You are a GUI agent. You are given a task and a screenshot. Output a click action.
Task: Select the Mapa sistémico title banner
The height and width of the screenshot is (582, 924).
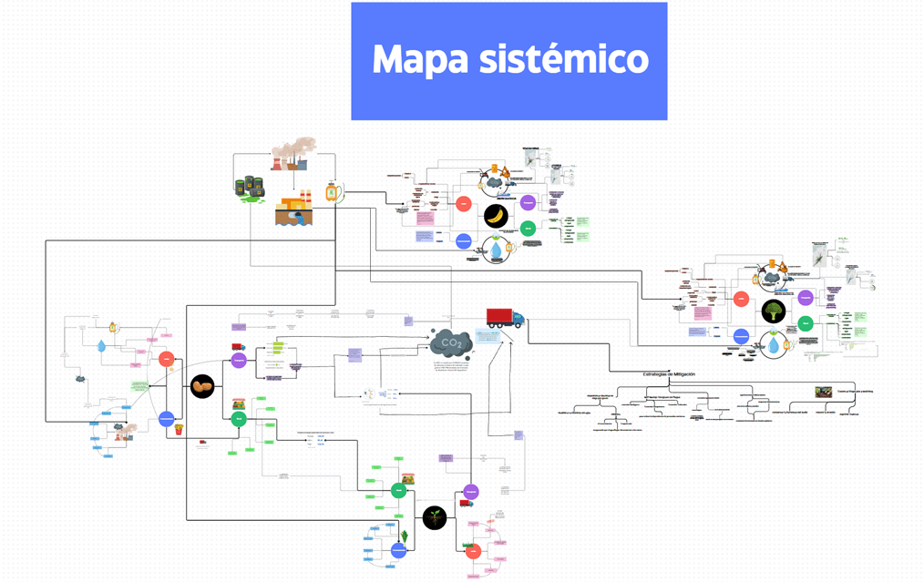point(508,60)
